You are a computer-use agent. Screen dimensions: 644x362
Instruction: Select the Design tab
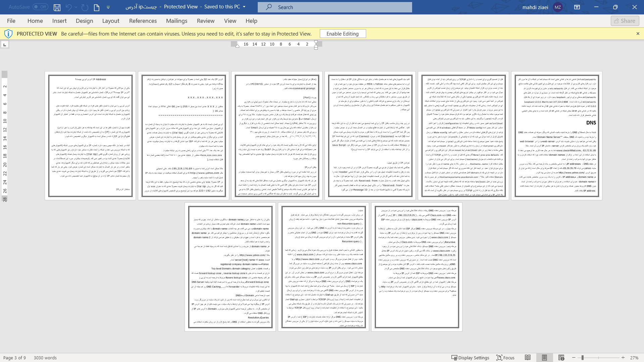pos(84,21)
